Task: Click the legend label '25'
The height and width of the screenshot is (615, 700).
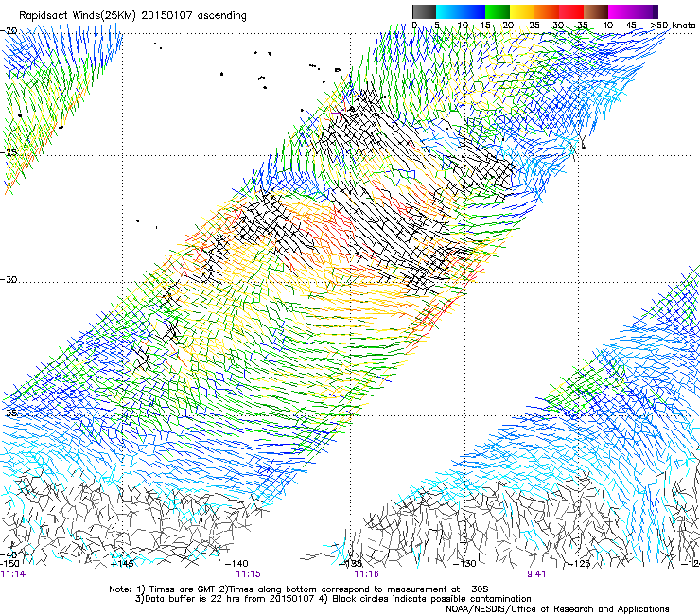Action: click(x=534, y=25)
